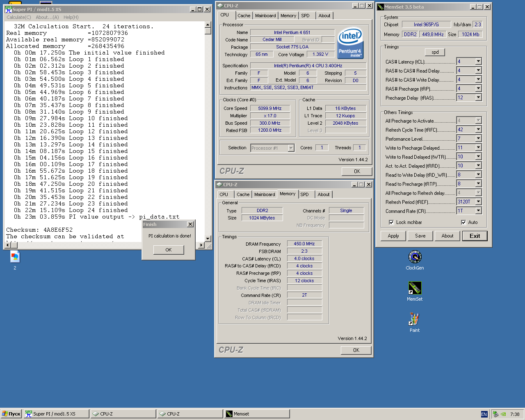Open the Command Rate (CR) dropdown in MemSet
Screen dimensions: 525x420
478,211
